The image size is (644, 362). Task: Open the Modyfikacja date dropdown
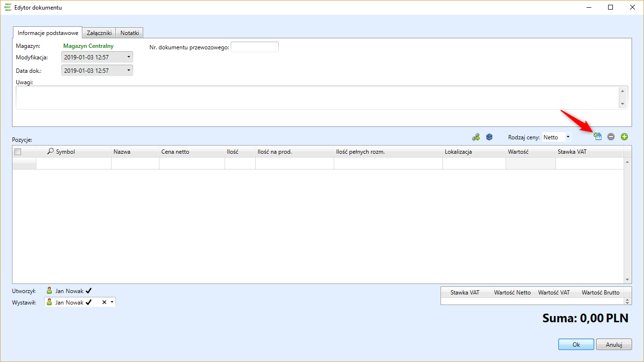[x=128, y=57]
